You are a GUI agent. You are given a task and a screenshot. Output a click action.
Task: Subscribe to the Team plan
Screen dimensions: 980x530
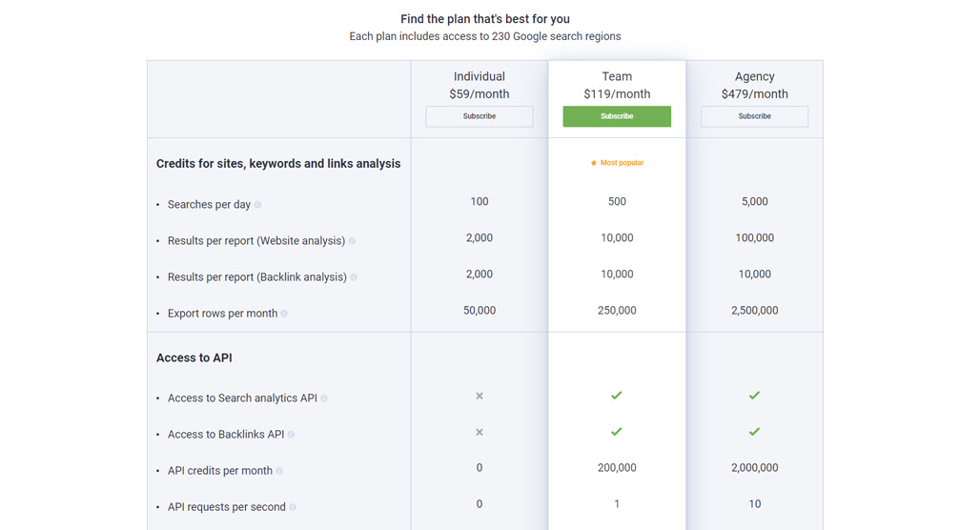pyautogui.click(x=617, y=116)
